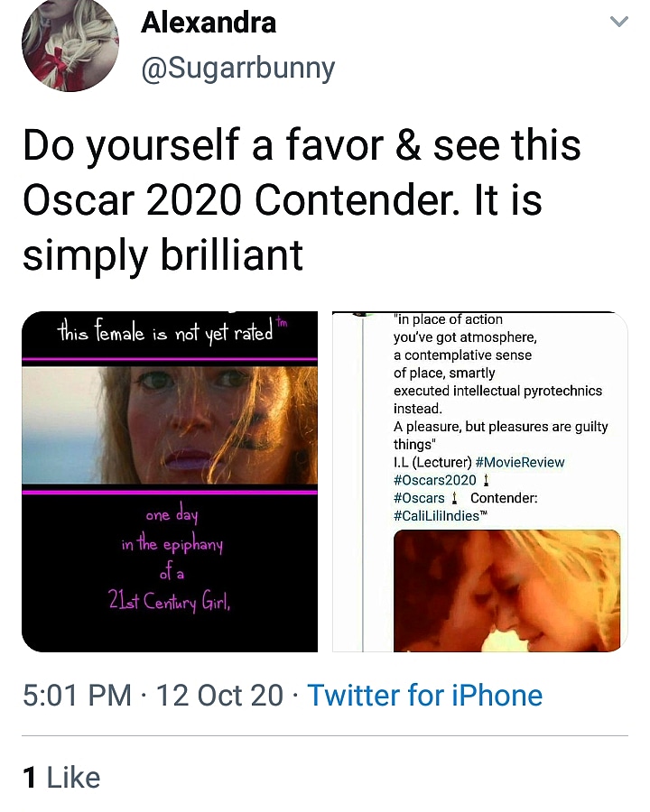Open the 5:01 PM timestamp
The width and height of the screenshot is (650, 812).
[x=78, y=696]
